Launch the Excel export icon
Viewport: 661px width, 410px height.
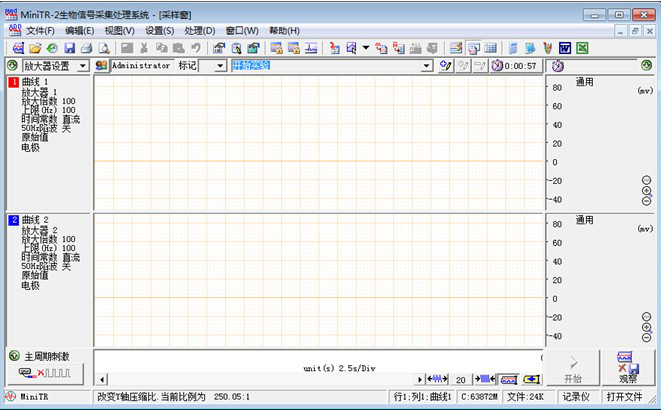coord(581,48)
